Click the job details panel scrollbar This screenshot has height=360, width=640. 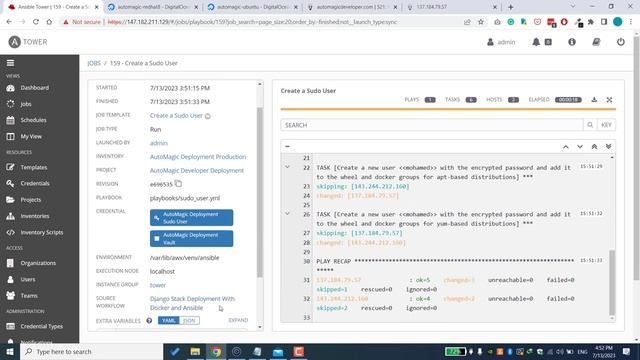(260, 193)
